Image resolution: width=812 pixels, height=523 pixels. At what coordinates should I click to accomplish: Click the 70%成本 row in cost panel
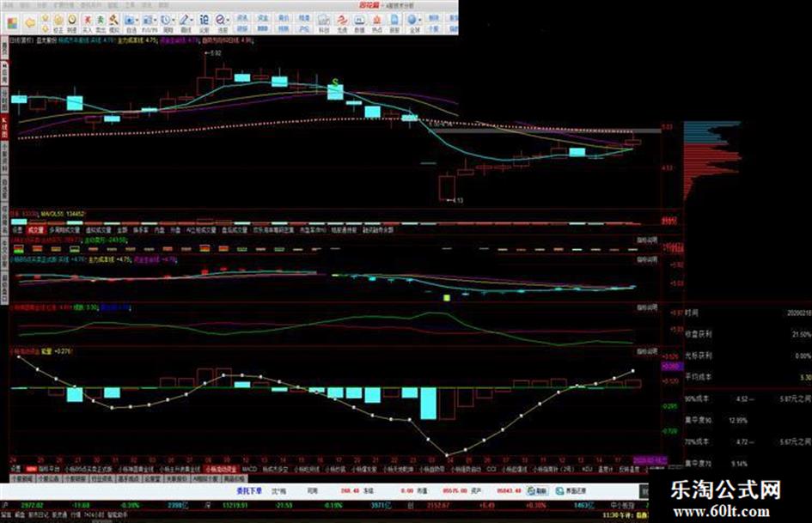coord(748,441)
